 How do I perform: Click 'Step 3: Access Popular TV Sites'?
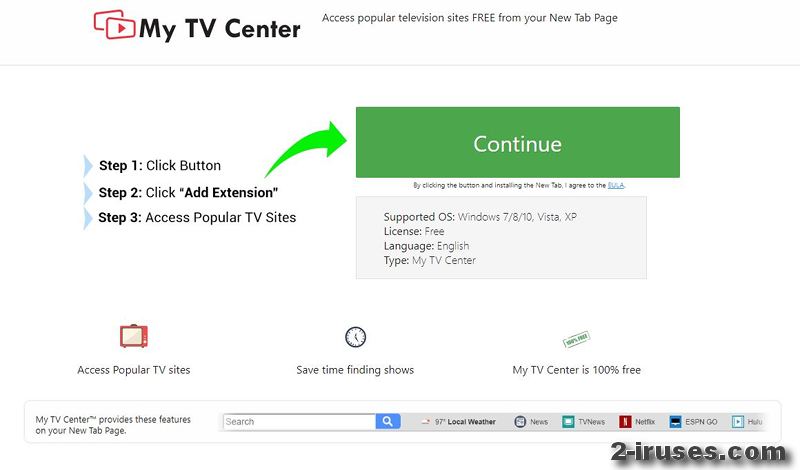(197, 217)
